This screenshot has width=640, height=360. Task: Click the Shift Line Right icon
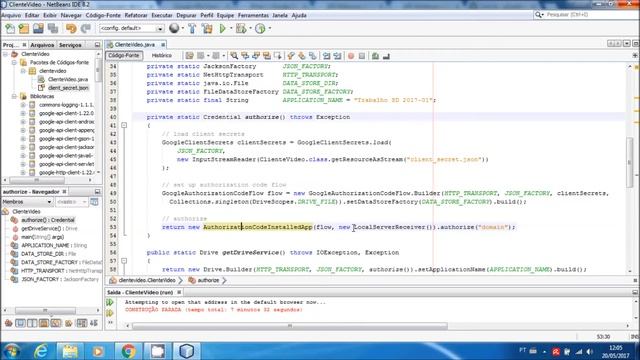point(337,56)
